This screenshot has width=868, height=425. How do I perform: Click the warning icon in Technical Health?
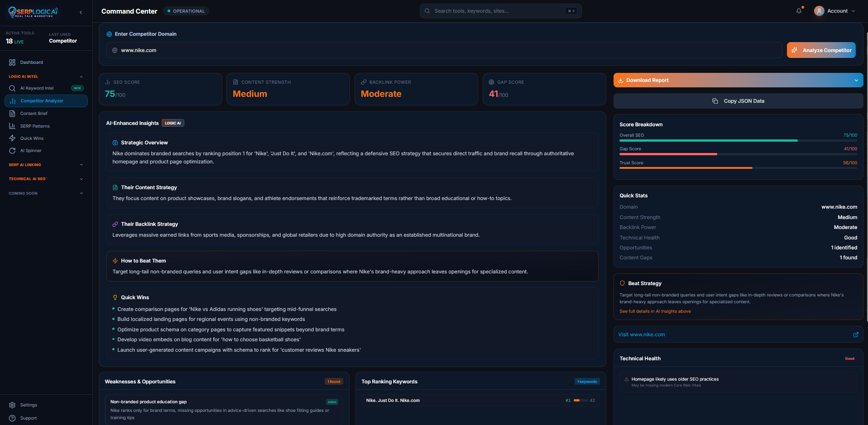(627, 379)
